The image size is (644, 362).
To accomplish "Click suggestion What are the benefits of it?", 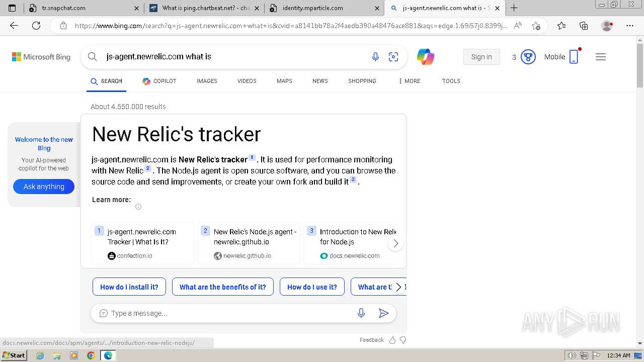I will (223, 287).
